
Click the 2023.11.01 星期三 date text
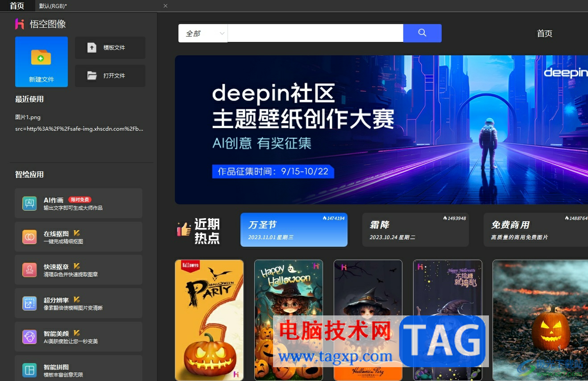271,237
